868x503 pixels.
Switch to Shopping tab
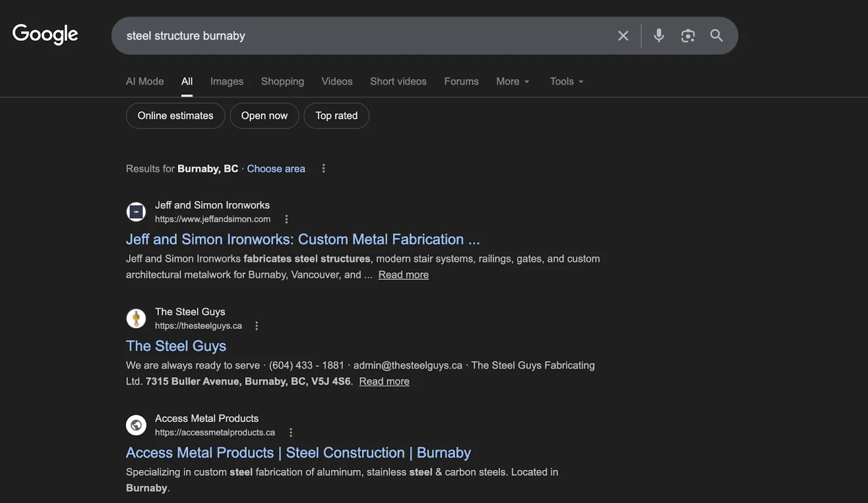click(x=283, y=81)
